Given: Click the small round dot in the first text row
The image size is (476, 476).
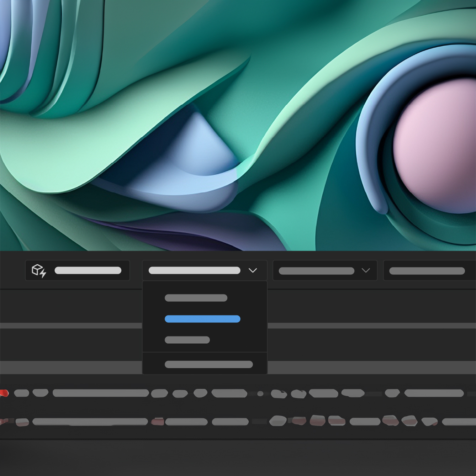Looking at the screenshot, I should pyautogui.click(x=260, y=393).
